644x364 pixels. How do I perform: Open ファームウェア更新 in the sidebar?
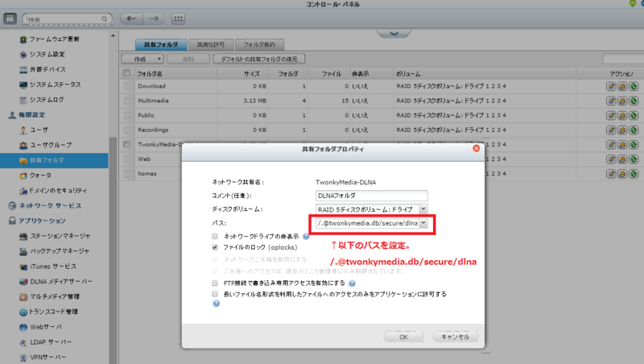49,39
